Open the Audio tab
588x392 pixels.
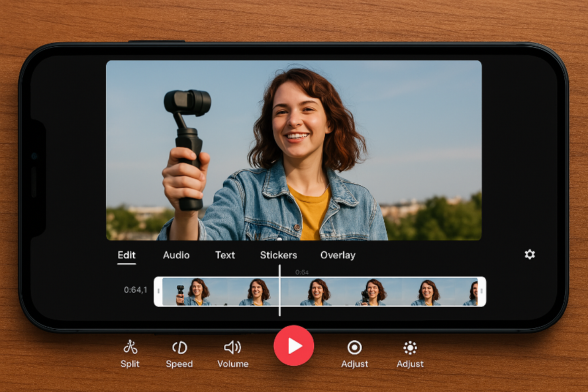coord(176,255)
